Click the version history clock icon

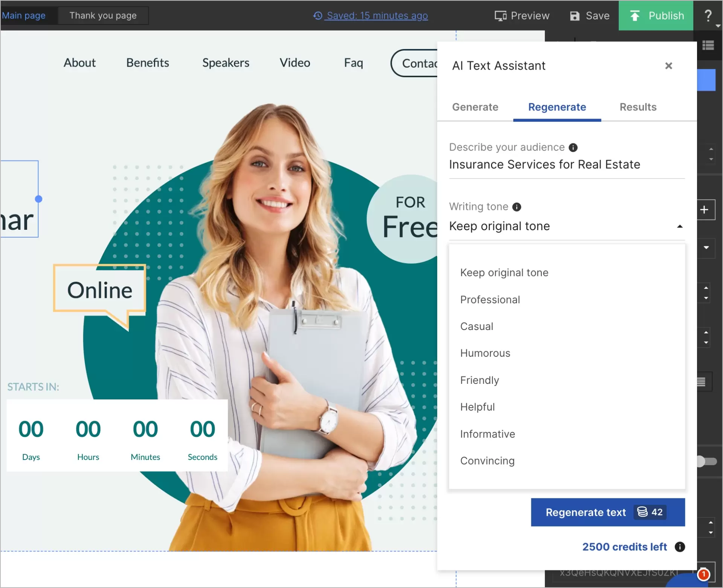point(317,16)
